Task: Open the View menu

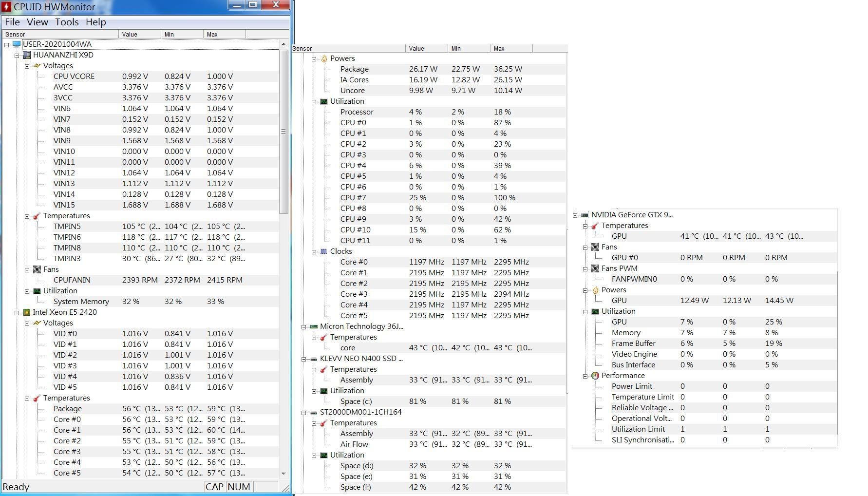Action: (37, 22)
